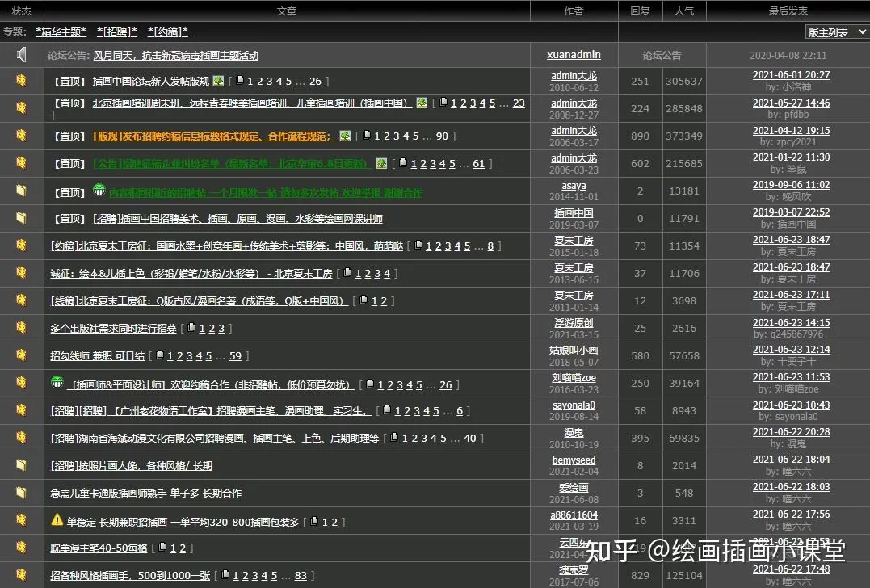This screenshot has width=870, height=588.
Task: Click the 作者 column header
Action: point(574,10)
